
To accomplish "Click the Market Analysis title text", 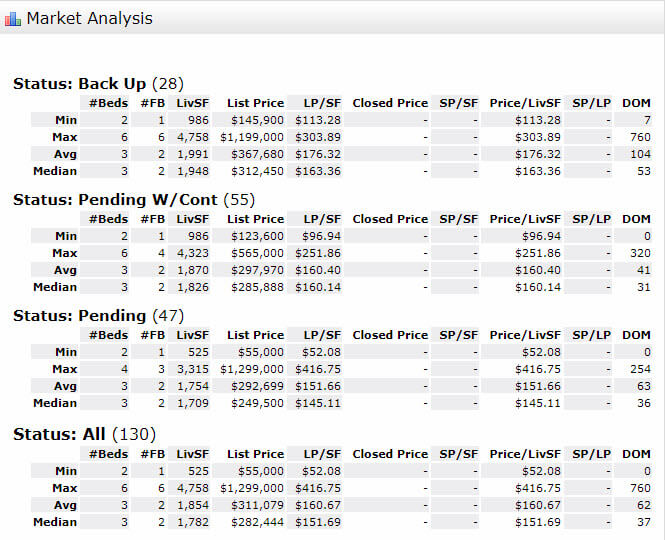I will click(x=89, y=18).
